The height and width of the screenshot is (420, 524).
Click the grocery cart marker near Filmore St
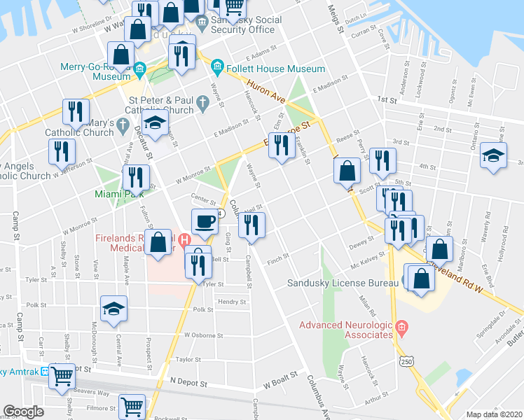(x=132, y=407)
